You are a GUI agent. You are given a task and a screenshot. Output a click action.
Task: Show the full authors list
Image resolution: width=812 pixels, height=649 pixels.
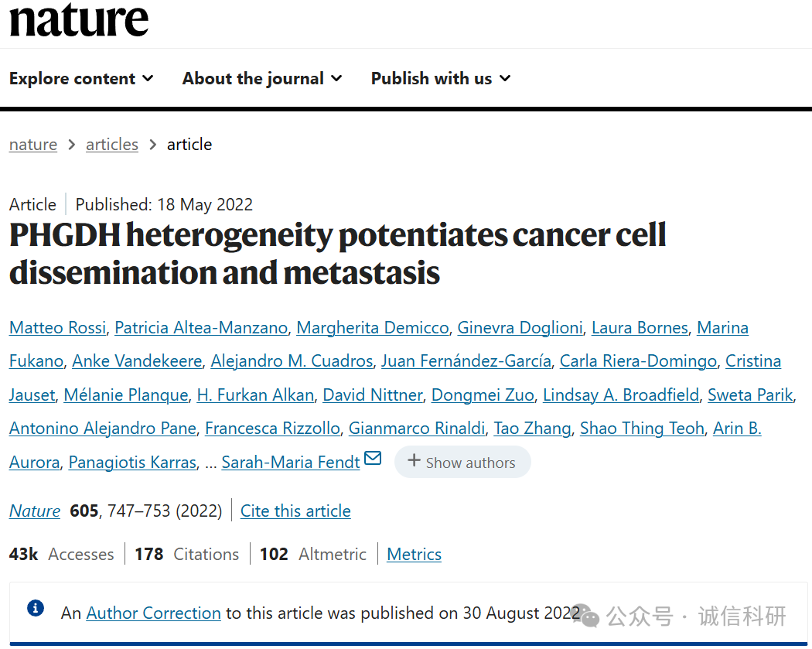462,463
